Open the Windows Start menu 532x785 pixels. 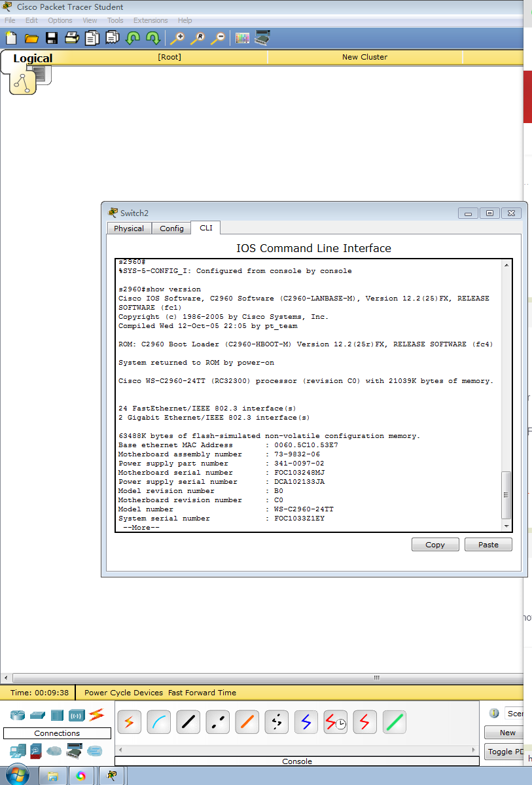(x=18, y=775)
